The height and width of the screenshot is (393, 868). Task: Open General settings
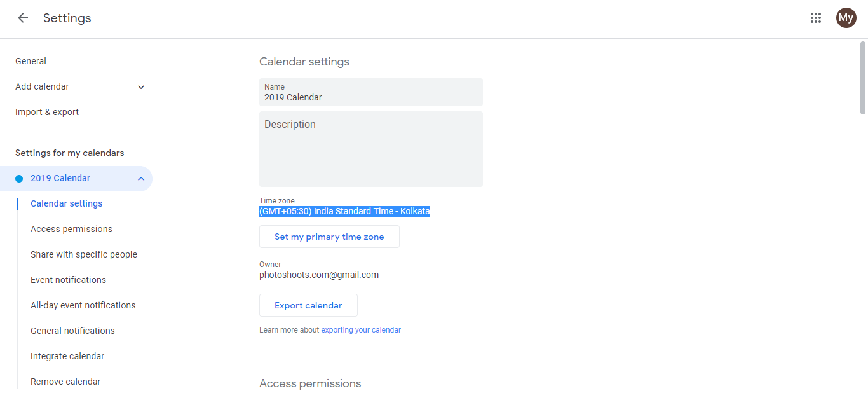click(x=31, y=61)
